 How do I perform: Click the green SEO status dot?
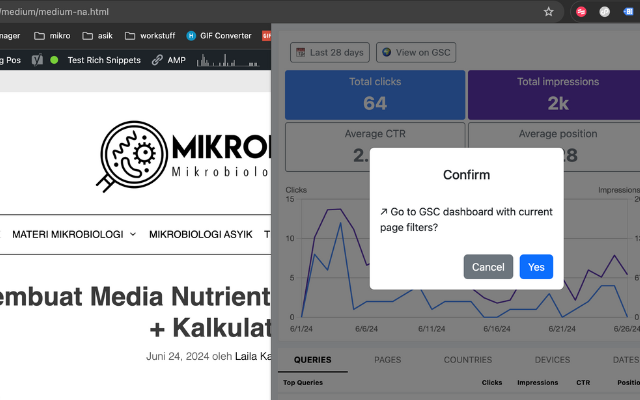(54, 60)
